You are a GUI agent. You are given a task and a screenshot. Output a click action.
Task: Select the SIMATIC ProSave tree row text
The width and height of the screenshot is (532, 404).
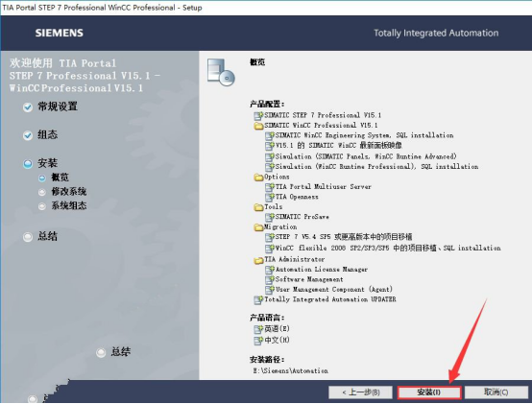click(302, 217)
